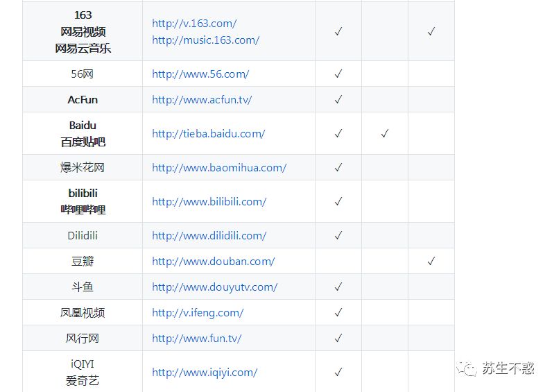Go to the www.bilibili.com link

point(209,202)
